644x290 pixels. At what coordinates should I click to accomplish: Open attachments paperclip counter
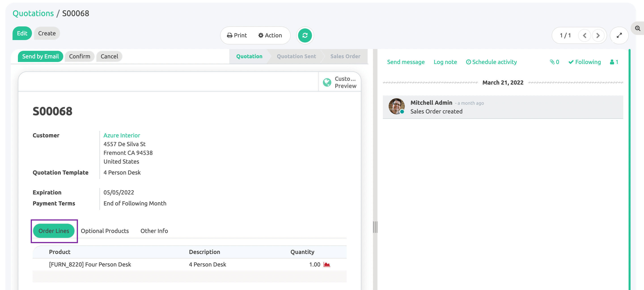point(554,62)
